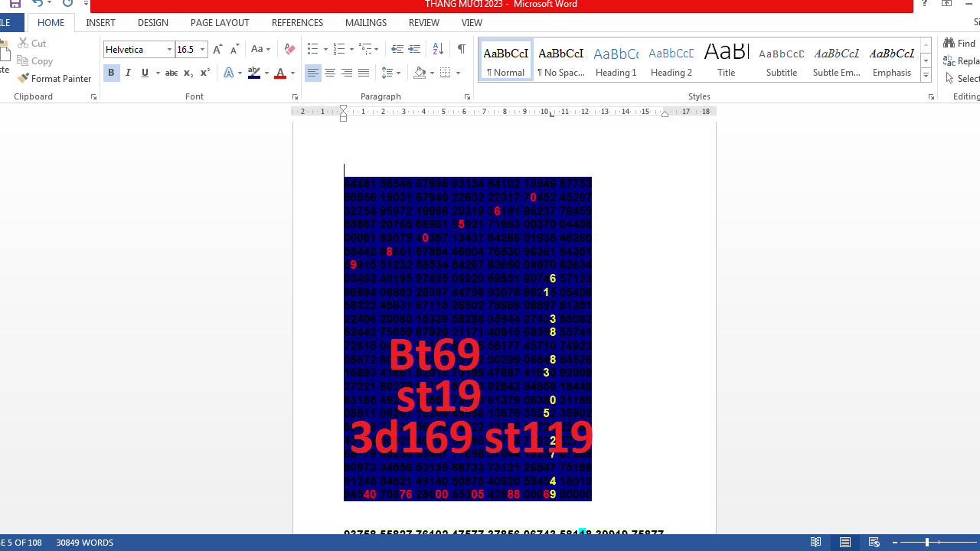Open the line spacing dropdown
This screenshot has width=980, height=551.
tap(392, 73)
